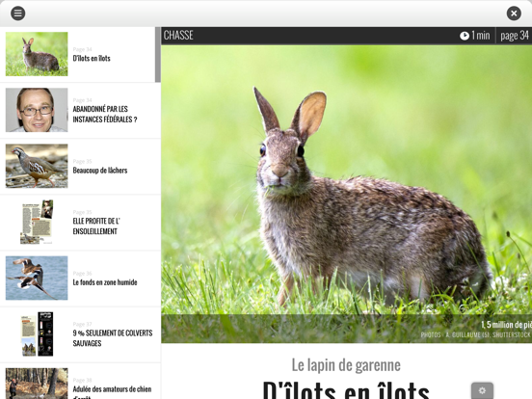Open the forest thumbnail for Adulée des amateurs

pyautogui.click(x=37, y=384)
